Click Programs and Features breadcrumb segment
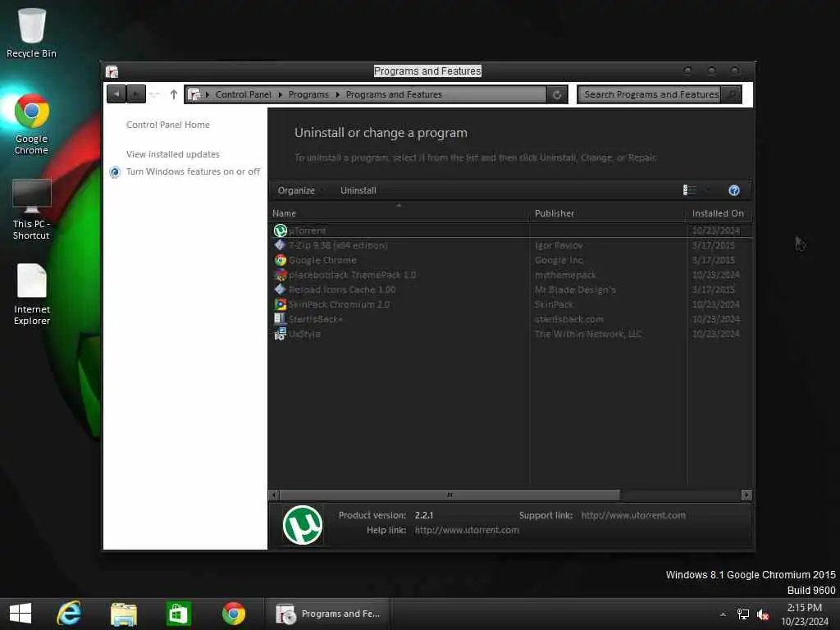The image size is (840, 630). (394, 95)
